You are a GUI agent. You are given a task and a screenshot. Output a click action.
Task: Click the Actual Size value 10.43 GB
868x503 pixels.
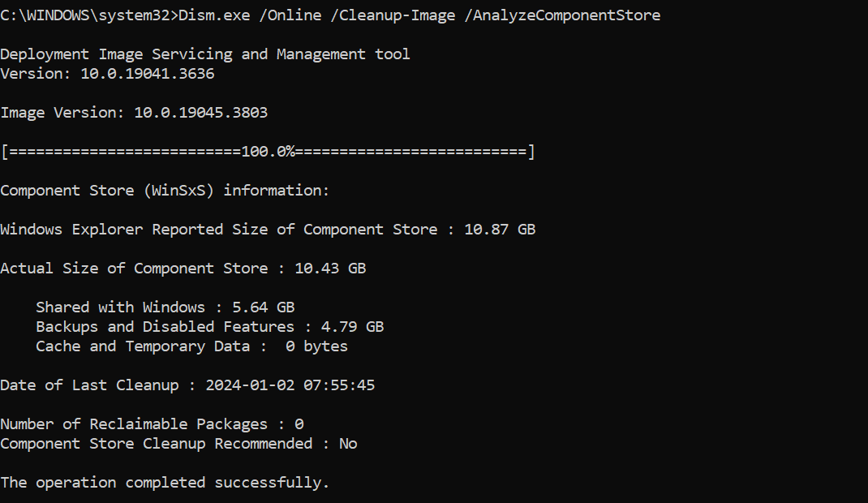(x=330, y=269)
